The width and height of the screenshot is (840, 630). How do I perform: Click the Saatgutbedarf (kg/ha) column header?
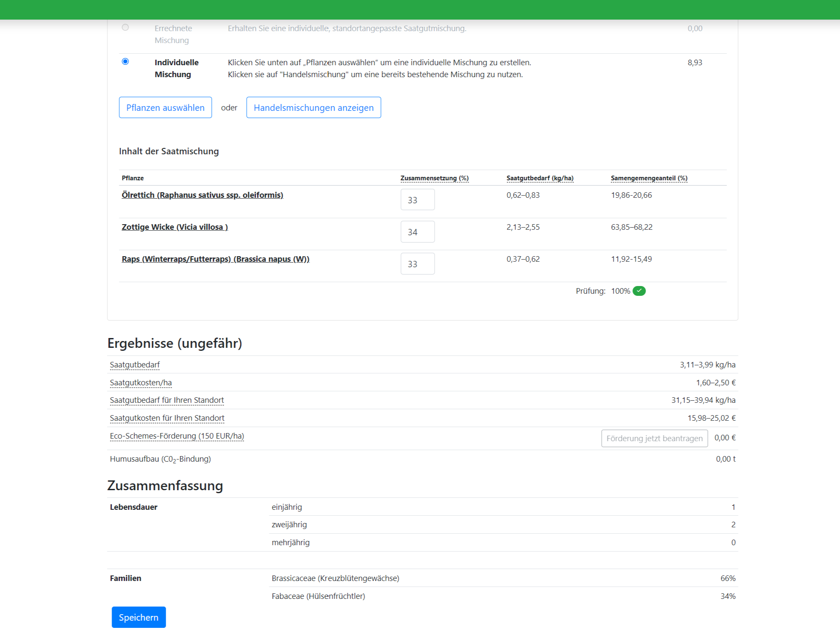pos(540,178)
